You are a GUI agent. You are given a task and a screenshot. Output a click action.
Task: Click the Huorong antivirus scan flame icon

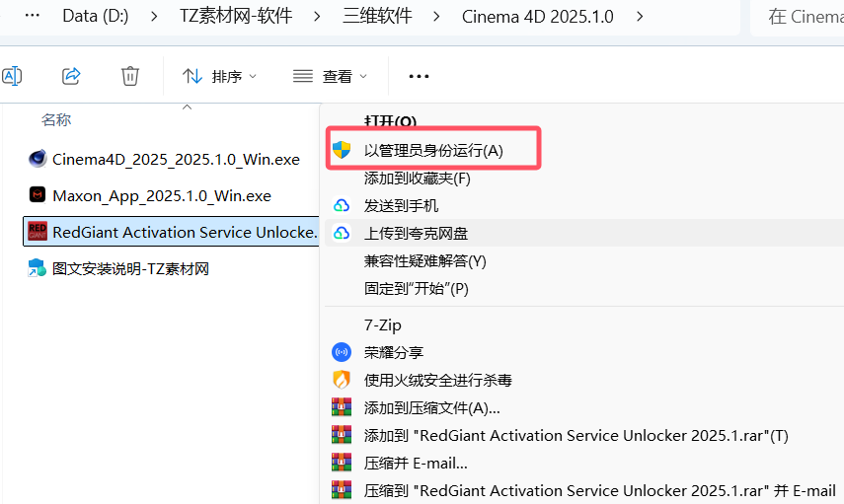click(x=342, y=380)
